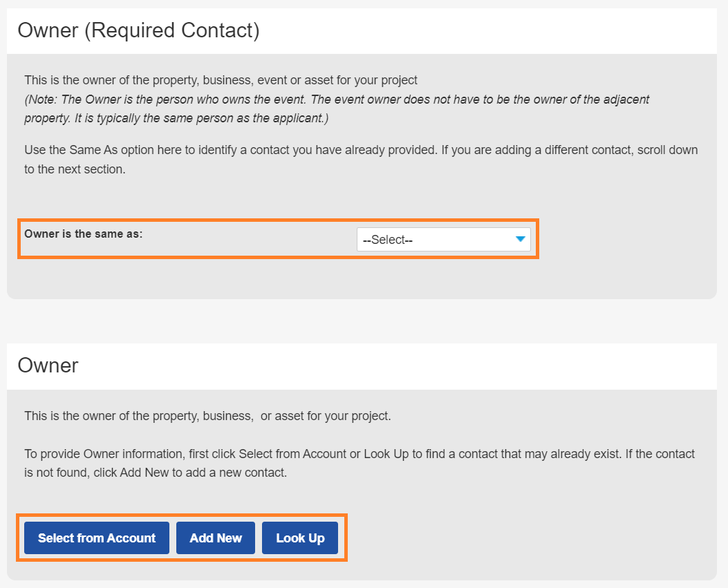Open the "Owner is the same as" dropdown
The height and width of the screenshot is (588, 728).
tap(443, 240)
